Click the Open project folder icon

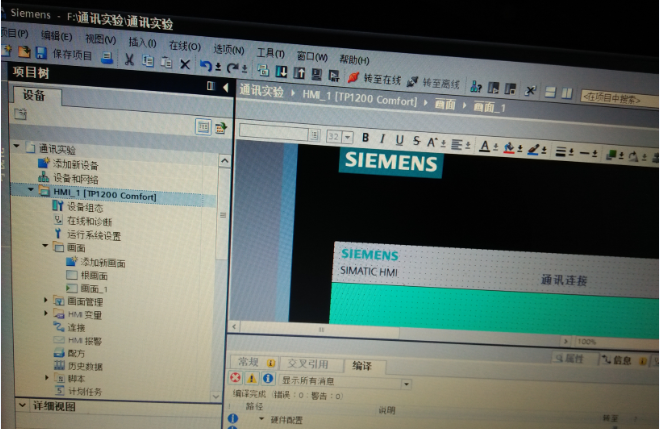(x=24, y=52)
